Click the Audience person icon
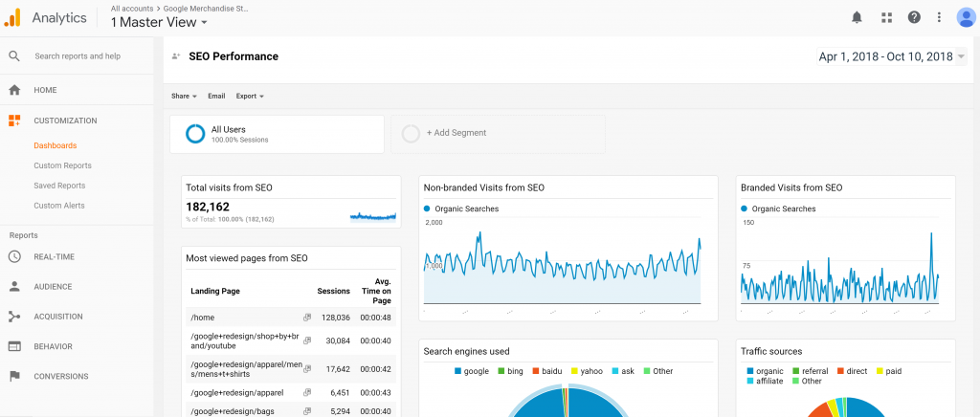This screenshot has height=417, width=980. click(14, 287)
